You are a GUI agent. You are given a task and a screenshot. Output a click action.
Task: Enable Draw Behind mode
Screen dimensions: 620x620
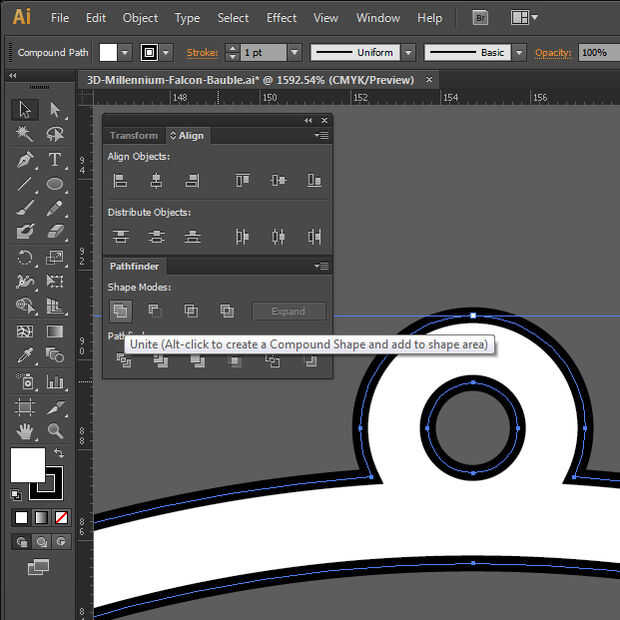(x=42, y=542)
